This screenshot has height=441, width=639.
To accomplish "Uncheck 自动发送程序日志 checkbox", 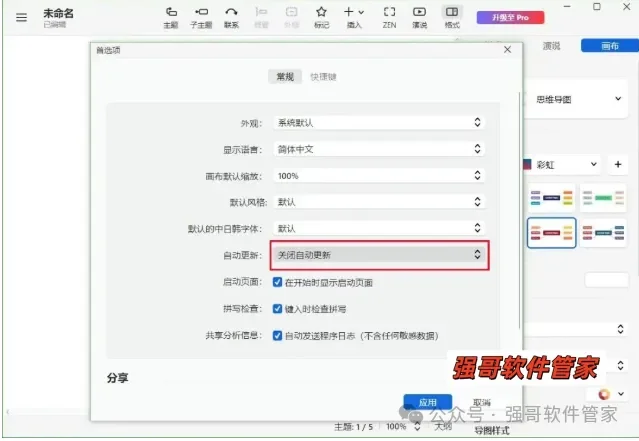I will 278,335.
